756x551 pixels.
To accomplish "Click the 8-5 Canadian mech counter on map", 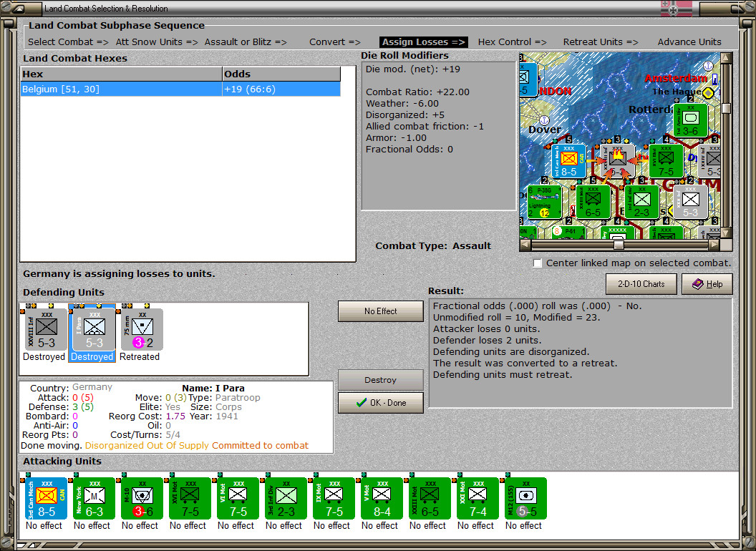I will click(x=569, y=161).
